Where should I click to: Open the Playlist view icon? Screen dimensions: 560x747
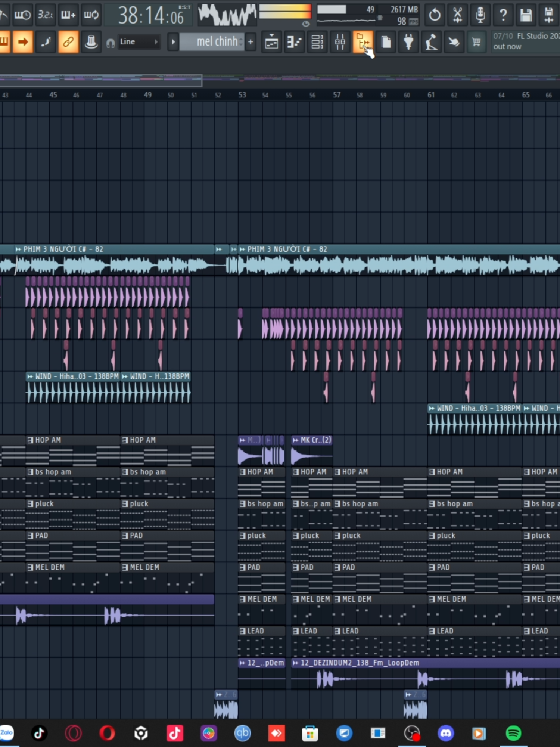pyautogui.click(x=271, y=42)
